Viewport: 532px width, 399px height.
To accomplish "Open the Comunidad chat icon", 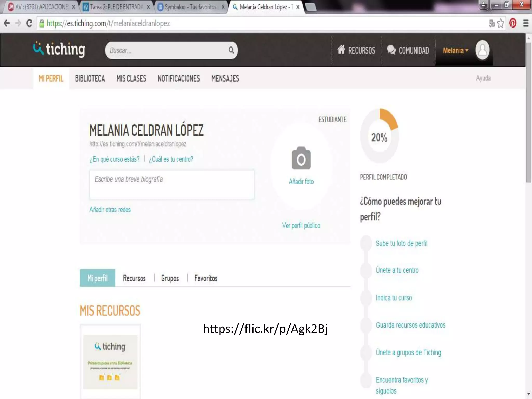I will coord(391,50).
